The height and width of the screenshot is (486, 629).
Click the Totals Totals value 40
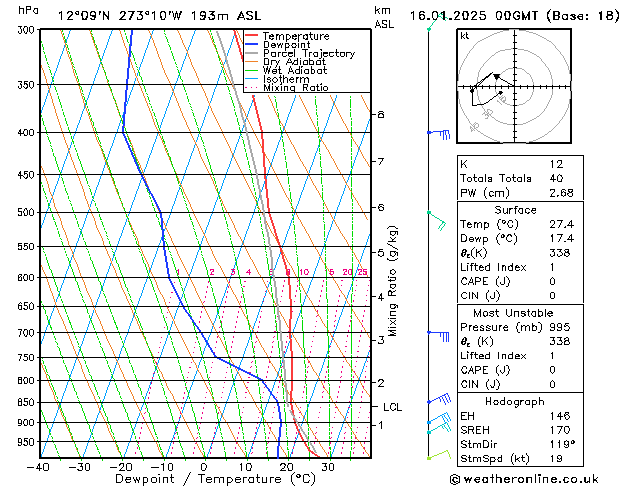pos(556,178)
